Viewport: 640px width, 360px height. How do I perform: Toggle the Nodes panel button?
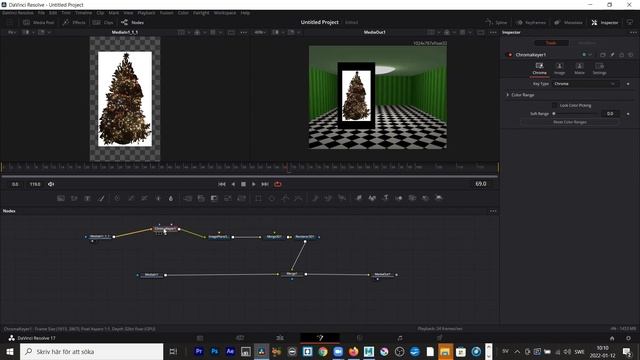(x=132, y=22)
